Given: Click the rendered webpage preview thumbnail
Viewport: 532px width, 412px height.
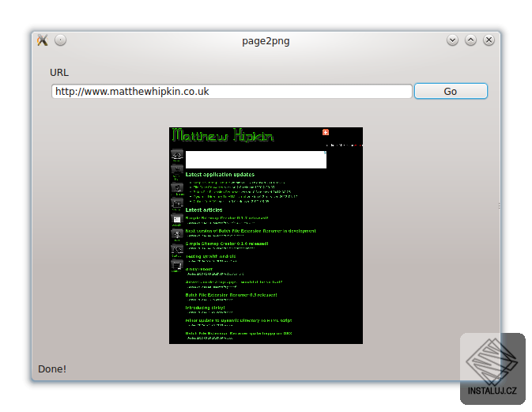Looking at the screenshot, I should 266,236.
